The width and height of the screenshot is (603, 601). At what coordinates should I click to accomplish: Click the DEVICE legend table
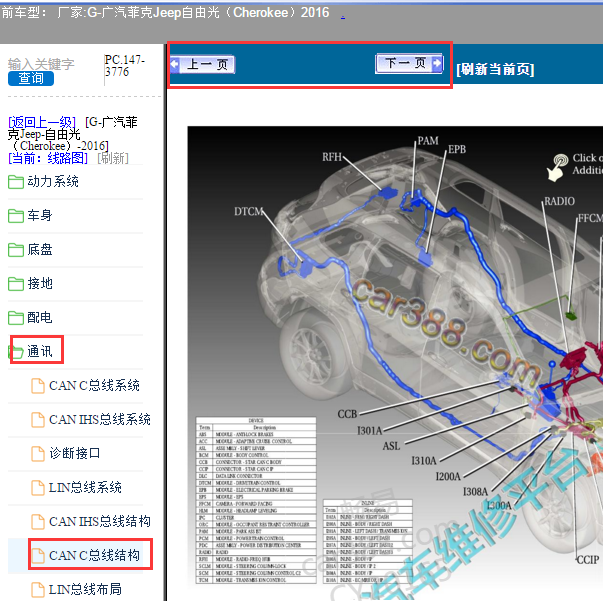256,500
